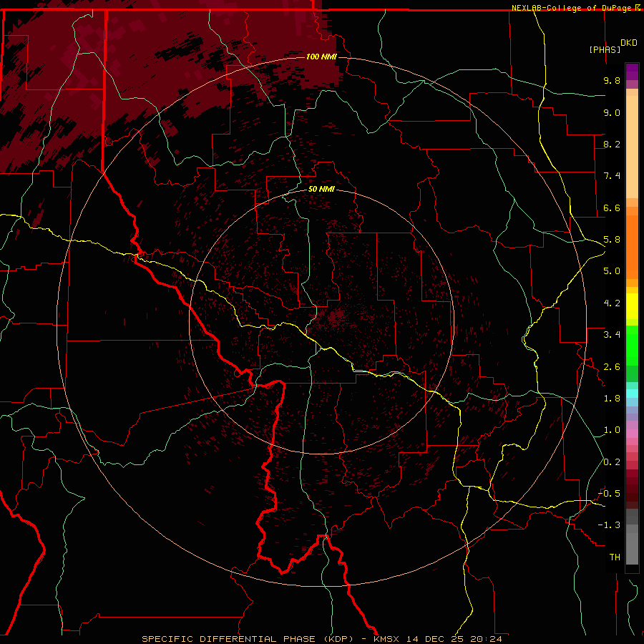Click the 9.0 color scale value
The height and width of the screenshot is (644, 644).
612,112
